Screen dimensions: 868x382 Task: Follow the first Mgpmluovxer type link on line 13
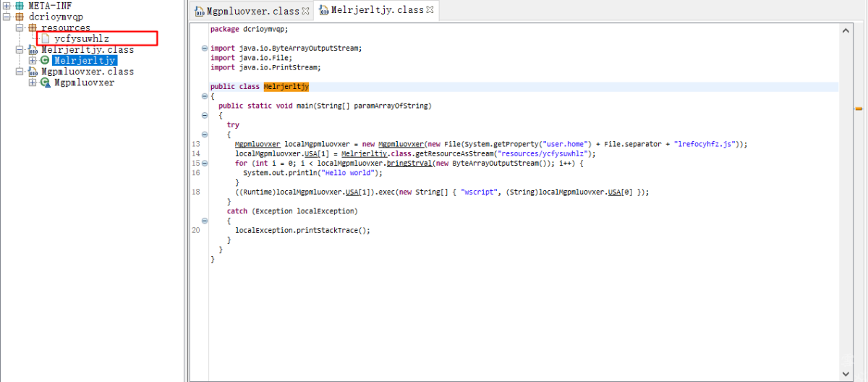tap(258, 144)
